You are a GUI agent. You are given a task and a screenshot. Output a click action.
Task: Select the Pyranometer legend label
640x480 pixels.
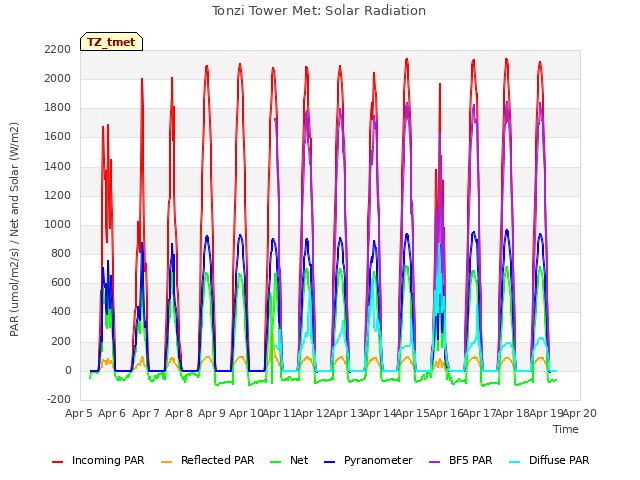(x=378, y=460)
